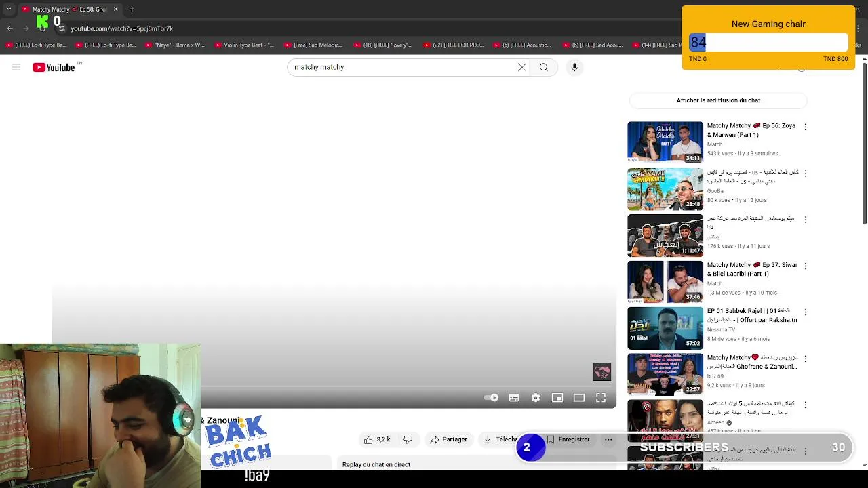Viewport: 868px width, 488px height.
Task: Open the 1:11:47 video thumbnail
Action: tap(665, 235)
